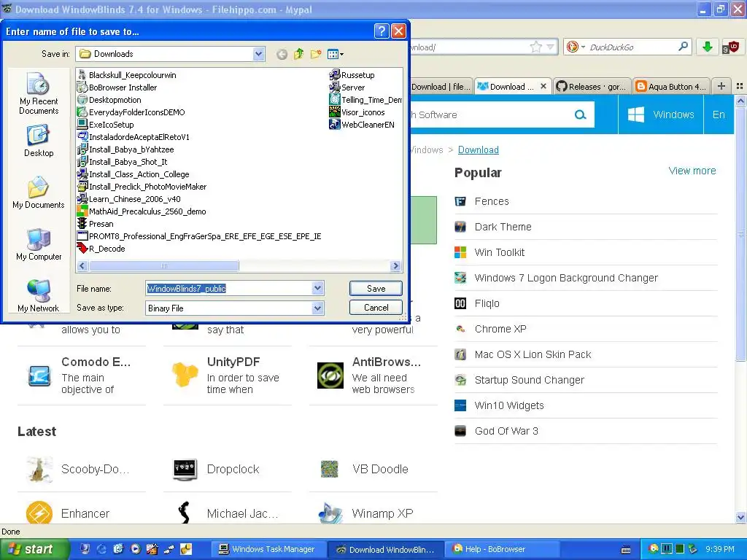Click the bookmark star icon in address bar
This screenshot has width=747, height=560.
pyautogui.click(x=536, y=47)
